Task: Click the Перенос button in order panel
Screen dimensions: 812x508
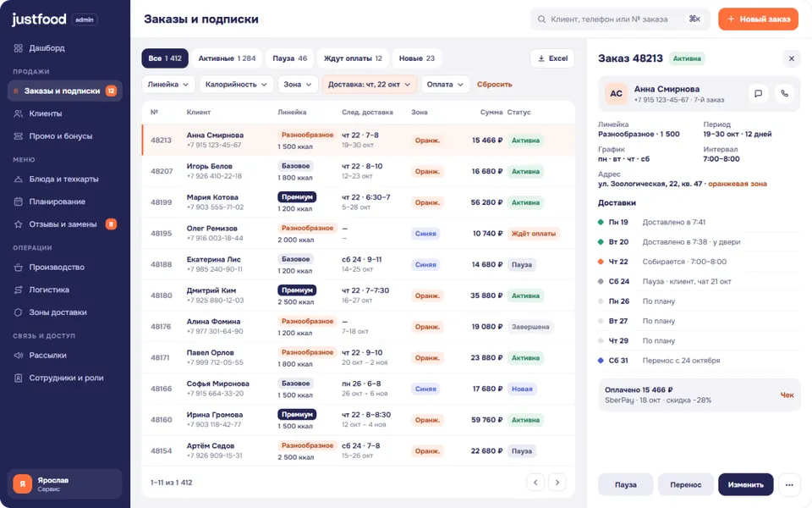Action: pos(686,484)
